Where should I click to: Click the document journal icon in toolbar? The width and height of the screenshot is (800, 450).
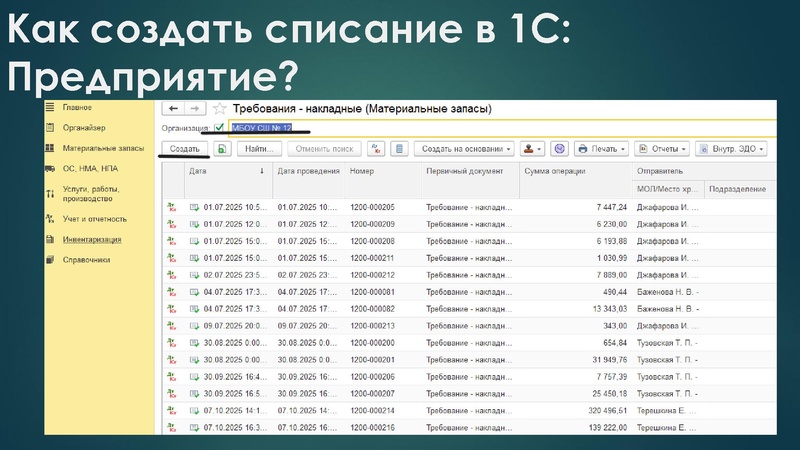coord(399,149)
